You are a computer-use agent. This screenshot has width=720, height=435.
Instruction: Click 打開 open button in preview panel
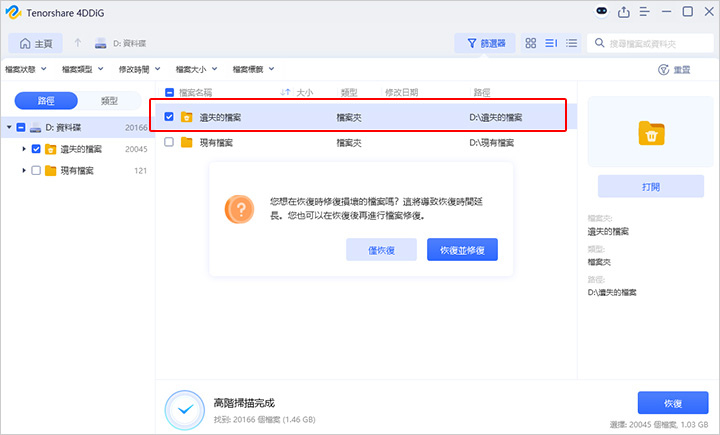coord(651,186)
